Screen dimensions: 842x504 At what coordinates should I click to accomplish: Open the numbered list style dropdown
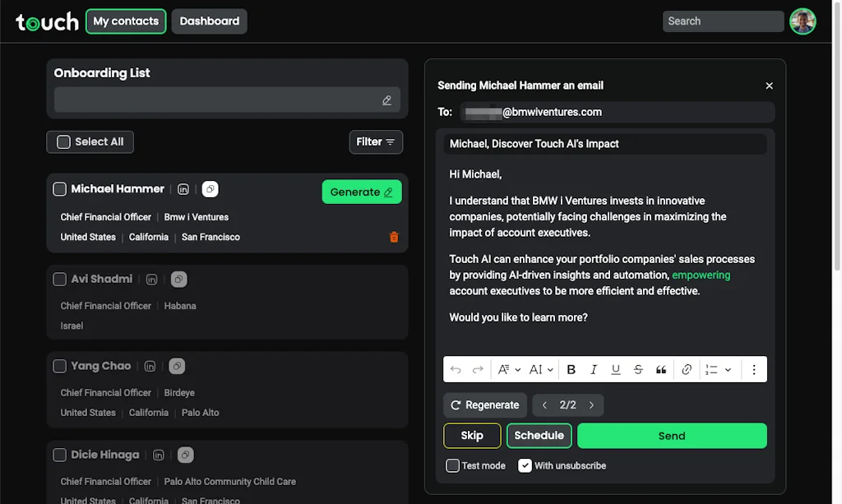pyautogui.click(x=717, y=369)
